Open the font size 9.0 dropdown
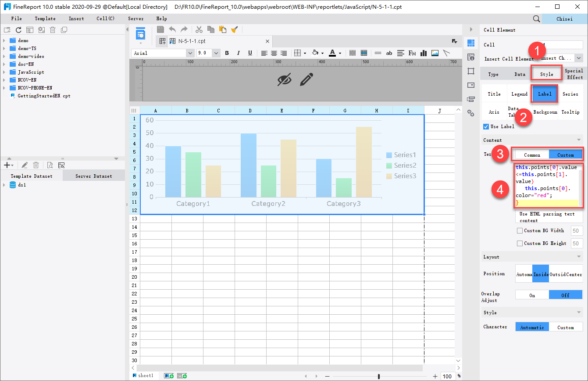 (x=216, y=53)
